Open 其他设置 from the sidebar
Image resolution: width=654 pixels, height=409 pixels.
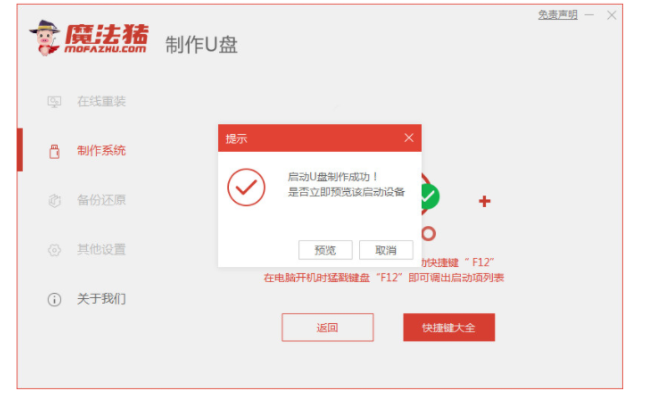(x=101, y=249)
